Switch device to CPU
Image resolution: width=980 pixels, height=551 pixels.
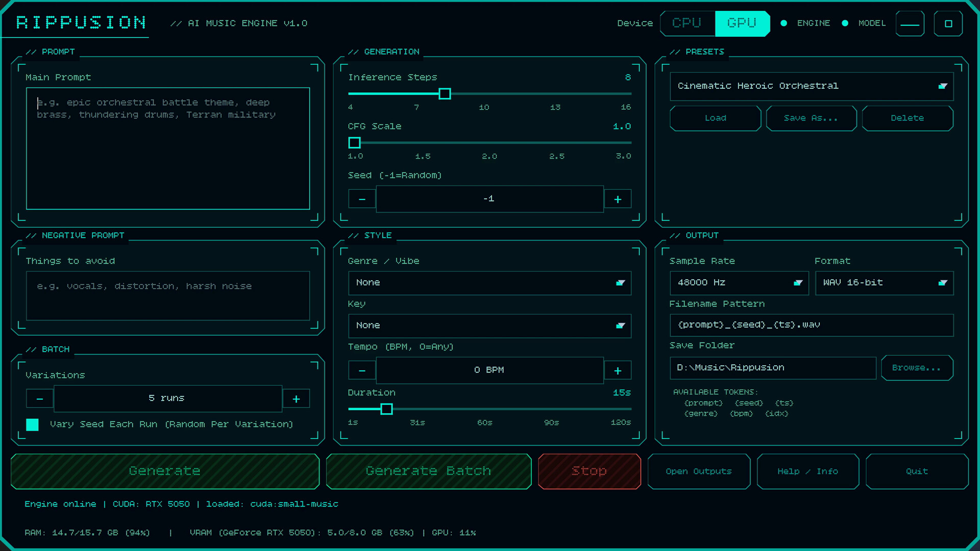(687, 23)
